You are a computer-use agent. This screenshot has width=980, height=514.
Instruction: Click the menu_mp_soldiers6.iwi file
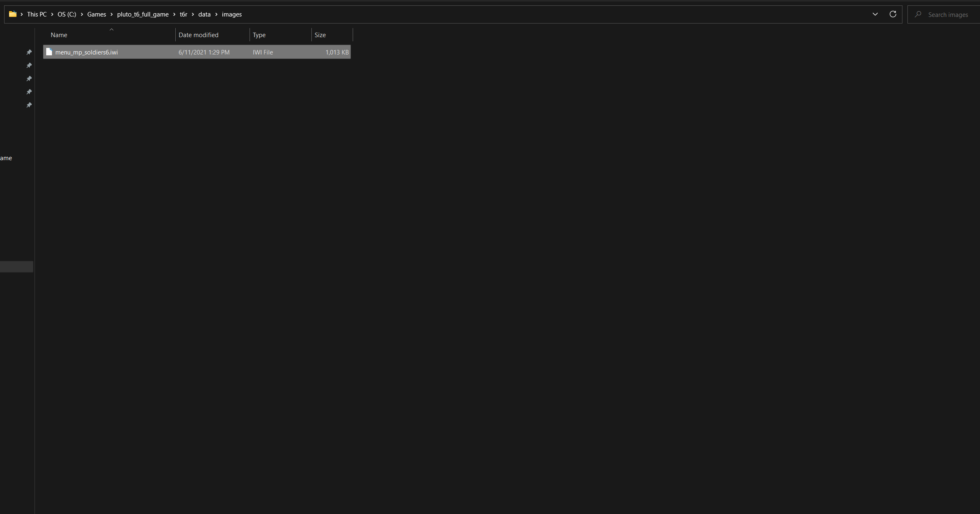(x=86, y=51)
